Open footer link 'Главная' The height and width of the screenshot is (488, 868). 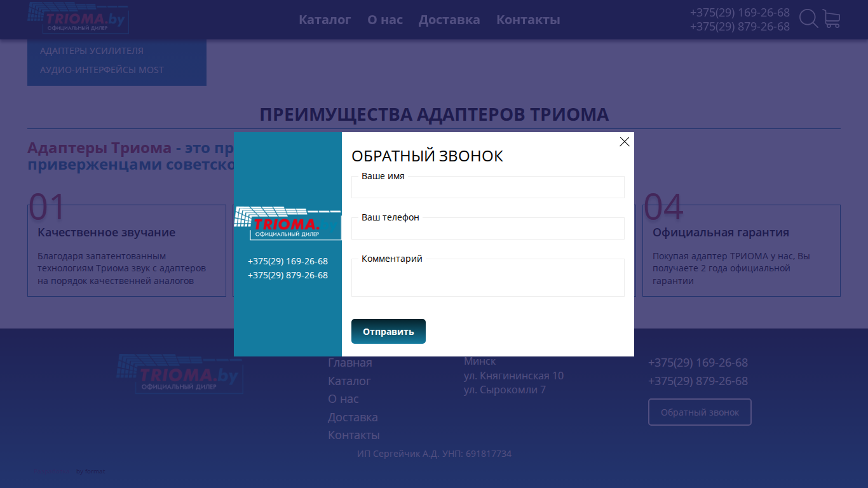click(x=350, y=363)
